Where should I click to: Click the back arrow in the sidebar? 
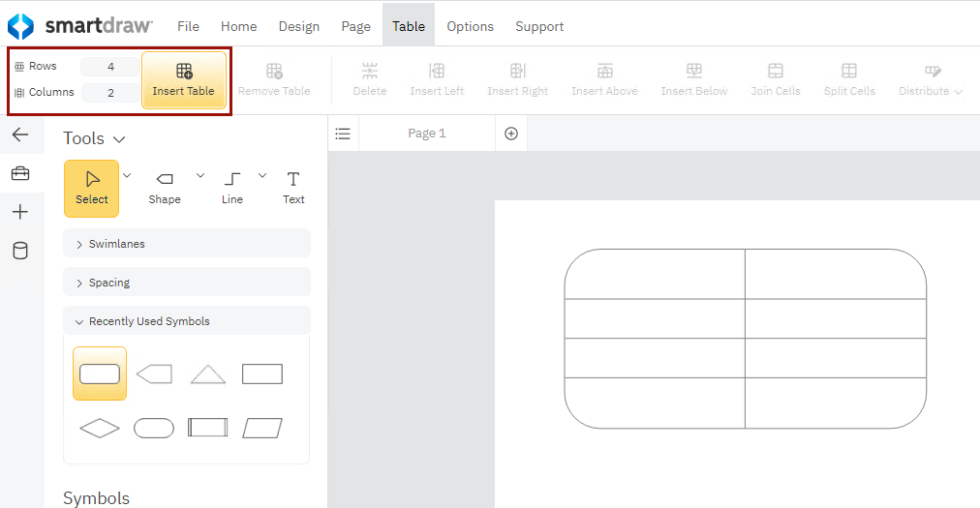coord(20,134)
